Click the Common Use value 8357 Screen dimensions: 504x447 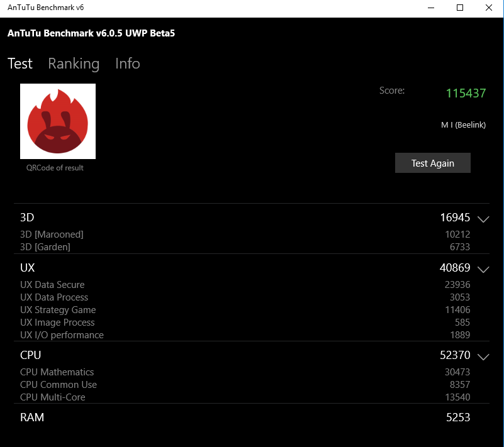coord(460,384)
